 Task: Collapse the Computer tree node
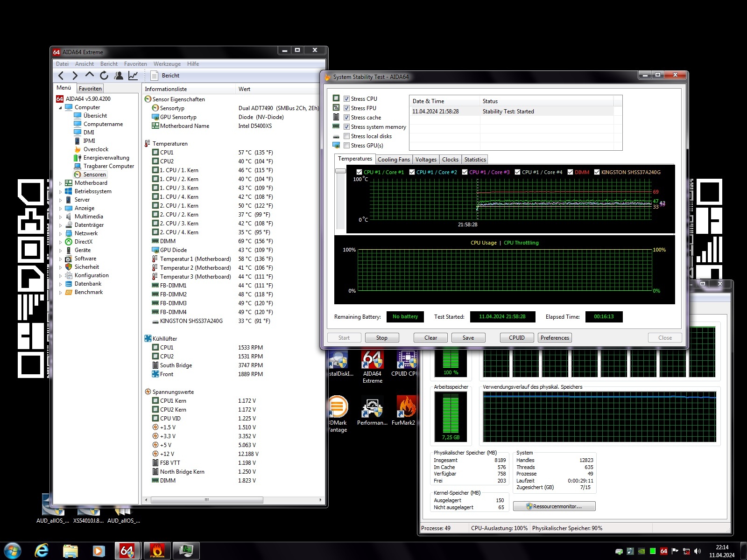[60, 108]
